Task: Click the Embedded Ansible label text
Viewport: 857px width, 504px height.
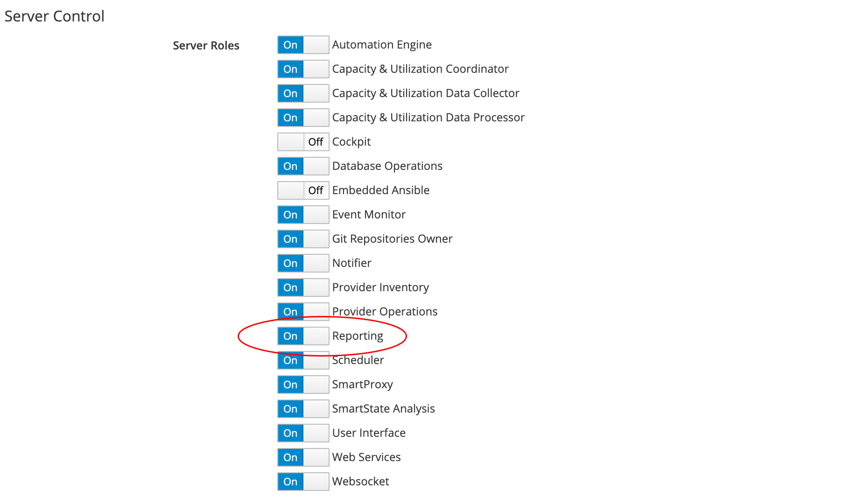Action: click(x=380, y=190)
